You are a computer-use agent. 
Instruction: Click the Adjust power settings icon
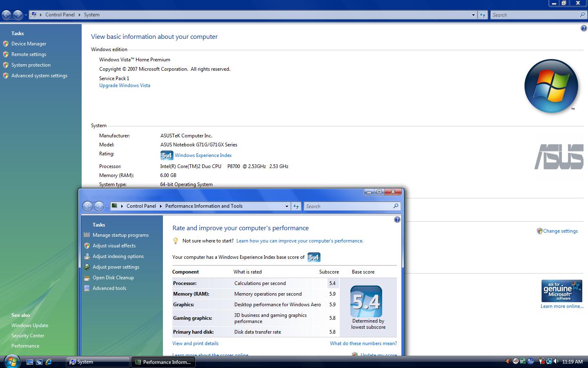pyautogui.click(x=87, y=267)
